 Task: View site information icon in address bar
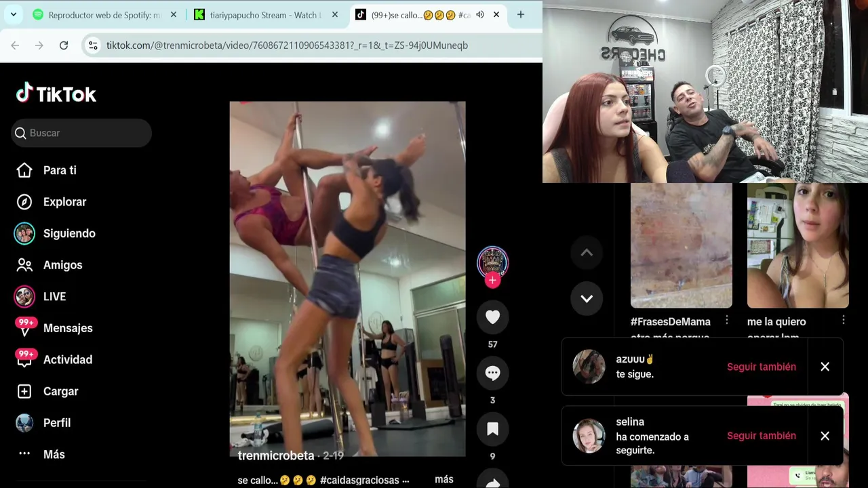click(93, 45)
